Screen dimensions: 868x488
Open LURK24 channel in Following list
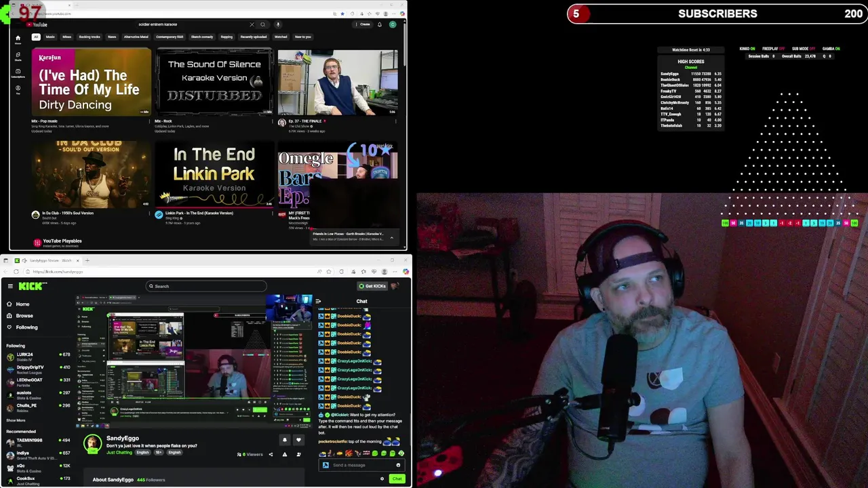[x=38, y=356]
